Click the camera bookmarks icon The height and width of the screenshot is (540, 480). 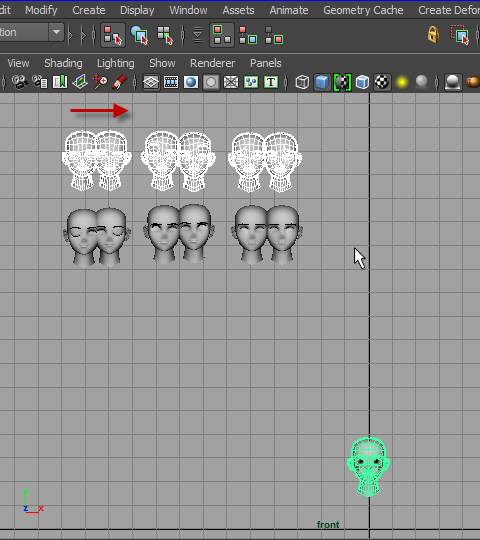[x=60, y=82]
